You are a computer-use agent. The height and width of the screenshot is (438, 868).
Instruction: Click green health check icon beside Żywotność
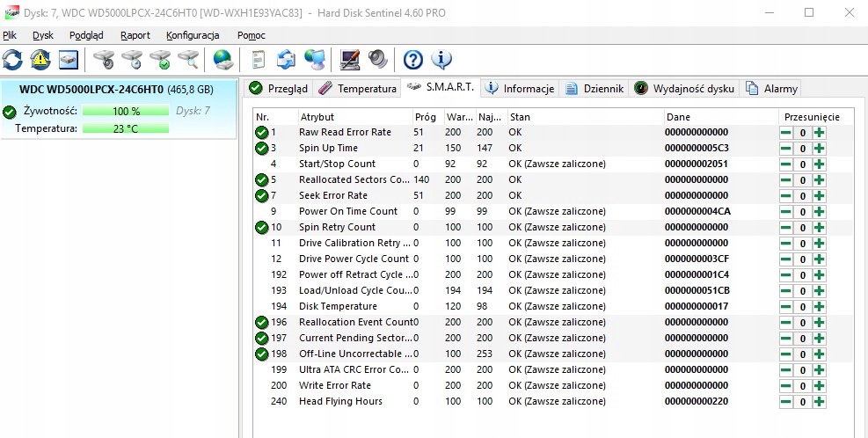[10, 112]
